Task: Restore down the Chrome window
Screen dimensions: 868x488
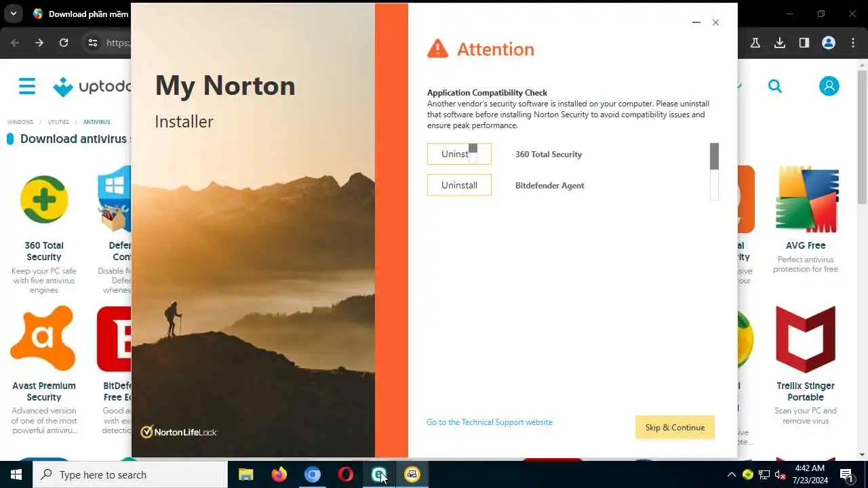Action: 821,14
